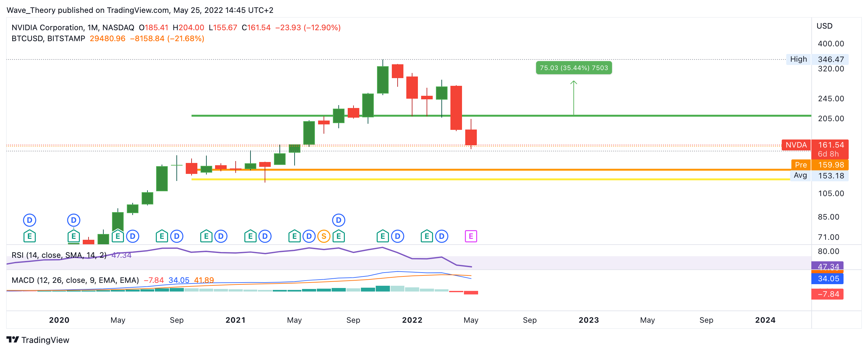Click the orange S stock split marker
Viewport: 868px width, 351px height.
[324, 236]
